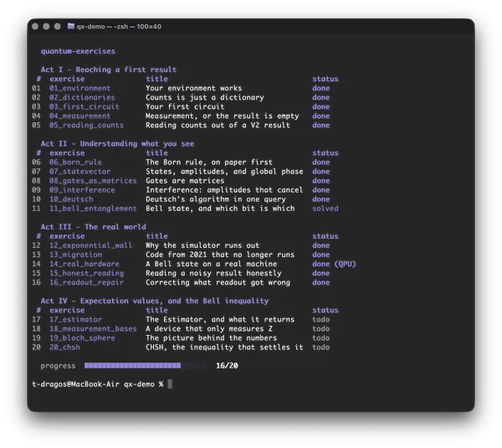Click the exercise name '17_estimator'
502x448 pixels.
(x=75, y=320)
